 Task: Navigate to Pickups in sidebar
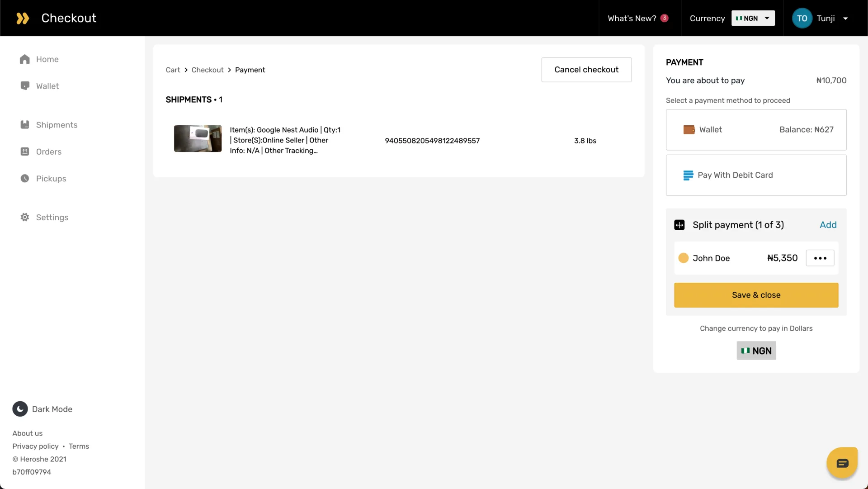coord(43,179)
